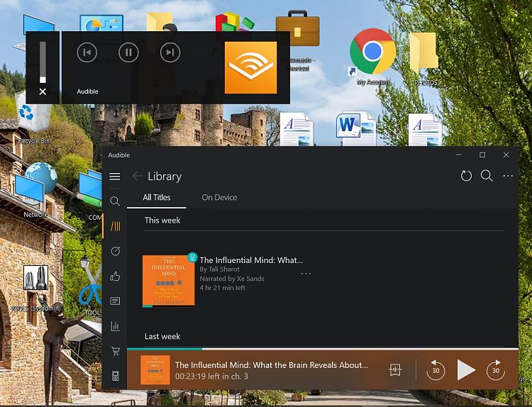Add a bookmark clip in player bar
This screenshot has height=407, width=532.
click(x=395, y=369)
